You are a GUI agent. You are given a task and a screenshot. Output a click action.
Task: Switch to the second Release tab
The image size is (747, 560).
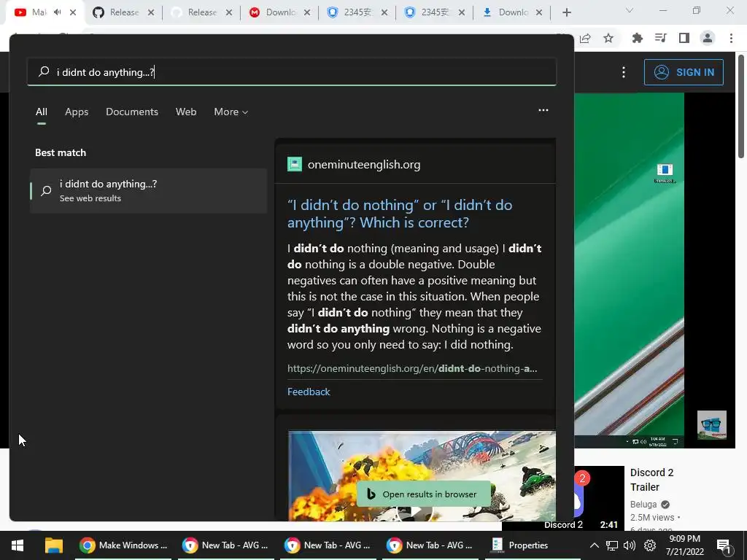pyautogui.click(x=202, y=12)
